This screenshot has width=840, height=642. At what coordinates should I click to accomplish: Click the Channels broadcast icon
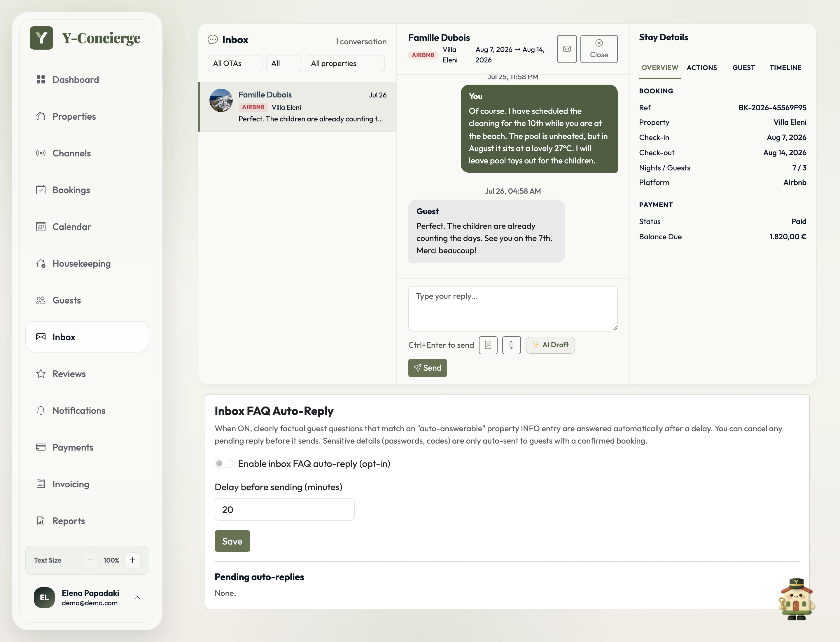[41, 153]
